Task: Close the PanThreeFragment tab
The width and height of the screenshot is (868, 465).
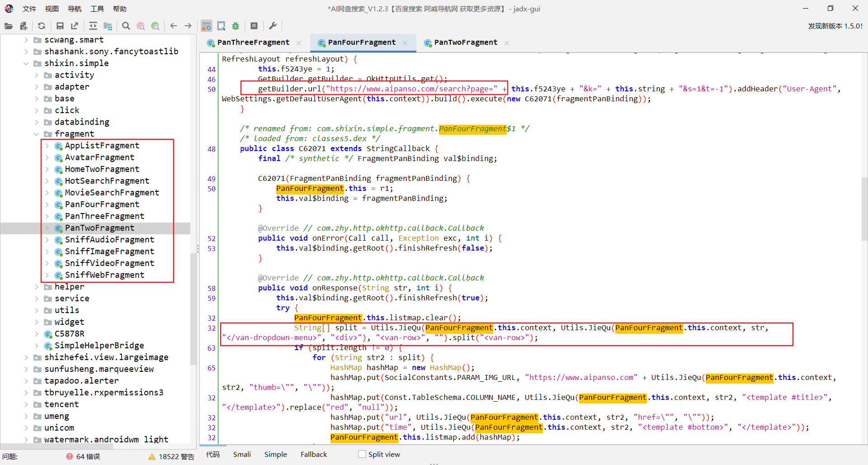Action: point(299,43)
